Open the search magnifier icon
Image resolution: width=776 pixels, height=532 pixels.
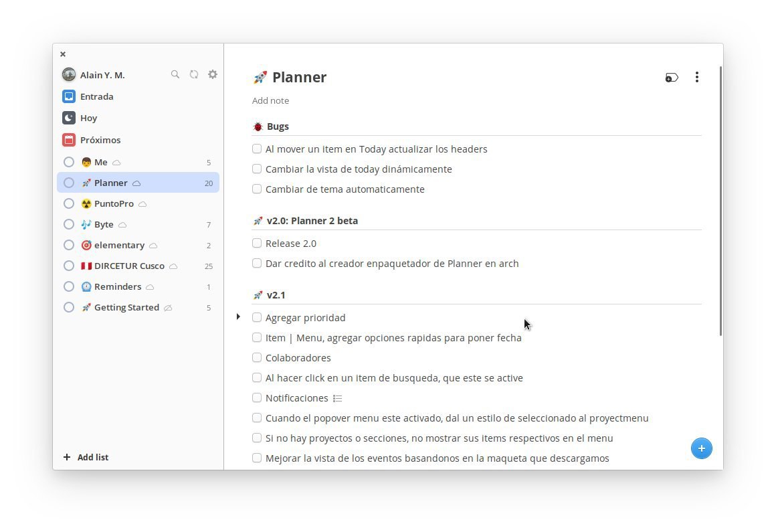pyautogui.click(x=175, y=74)
